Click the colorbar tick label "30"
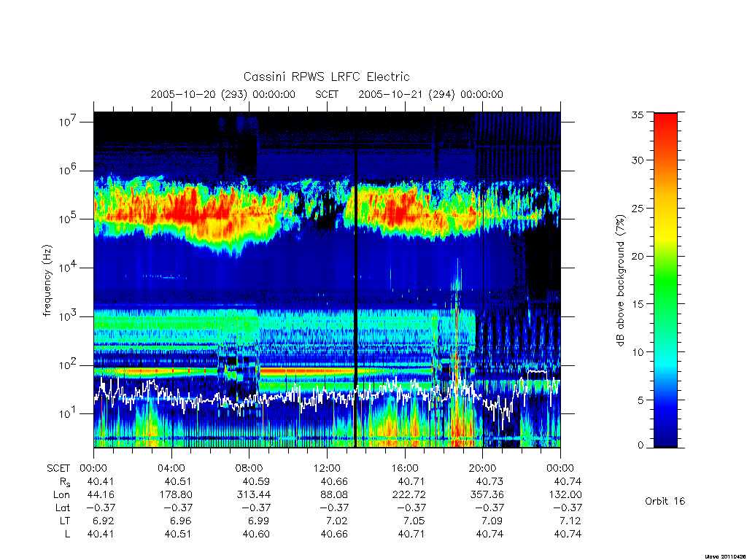This screenshot has height=560, width=747. pyautogui.click(x=637, y=160)
